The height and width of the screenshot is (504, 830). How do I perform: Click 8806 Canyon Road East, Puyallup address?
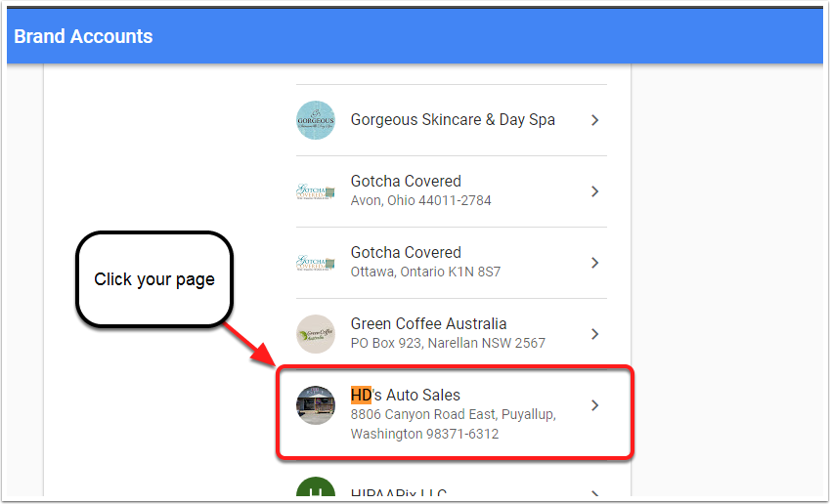[453, 414]
